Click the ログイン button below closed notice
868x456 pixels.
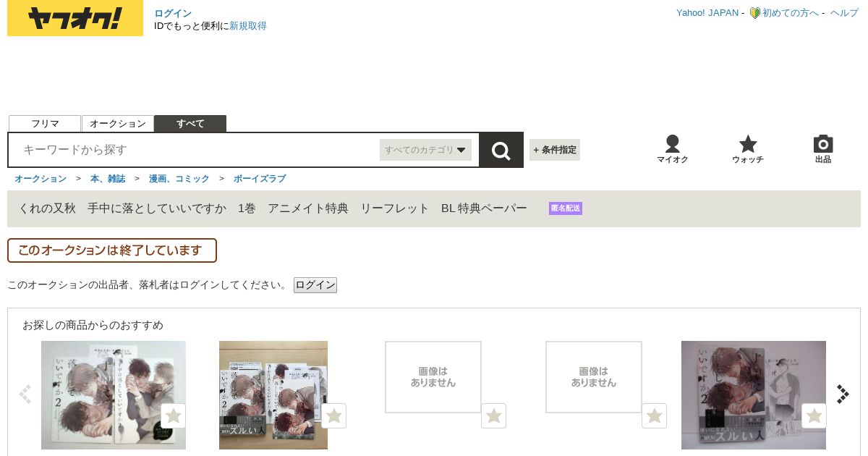(x=315, y=285)
